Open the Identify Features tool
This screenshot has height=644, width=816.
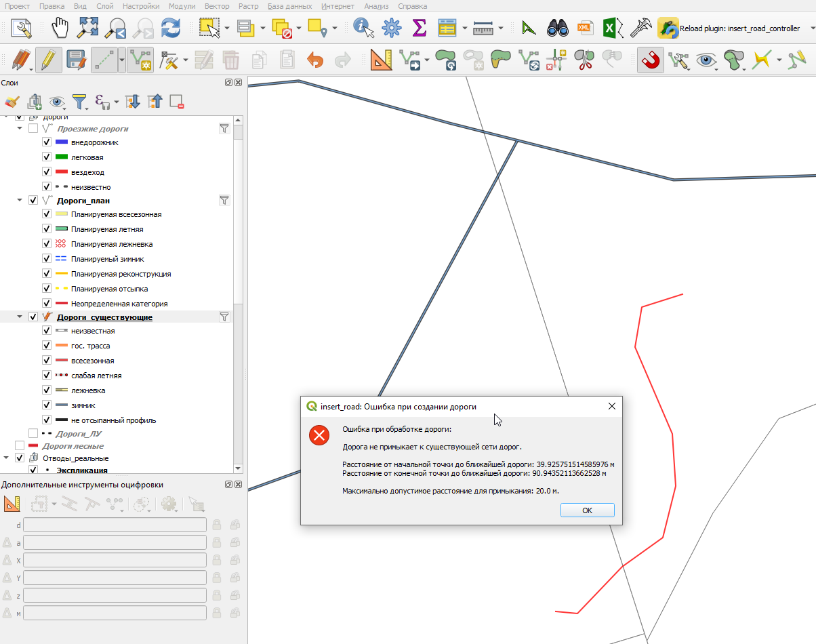point(365,28)
